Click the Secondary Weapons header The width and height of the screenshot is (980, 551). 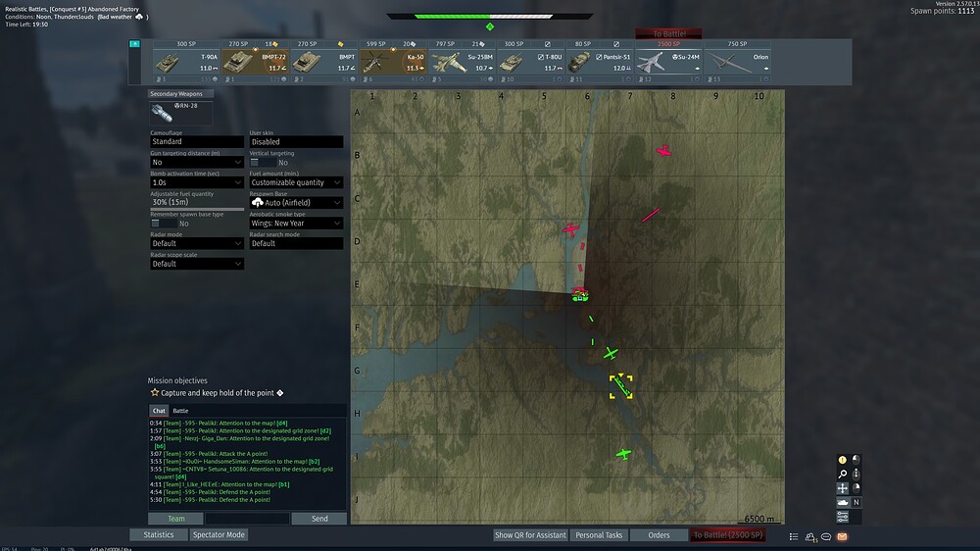[180, 94]
